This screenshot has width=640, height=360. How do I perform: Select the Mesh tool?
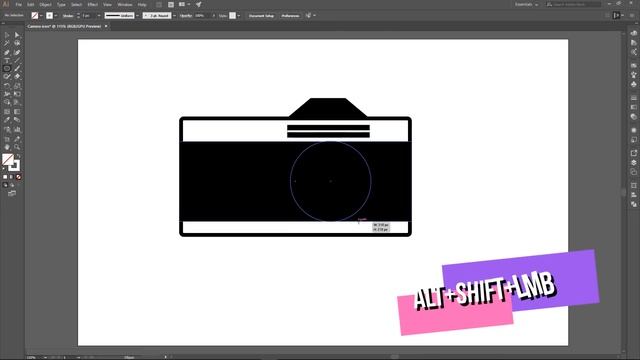coord(7,111)
